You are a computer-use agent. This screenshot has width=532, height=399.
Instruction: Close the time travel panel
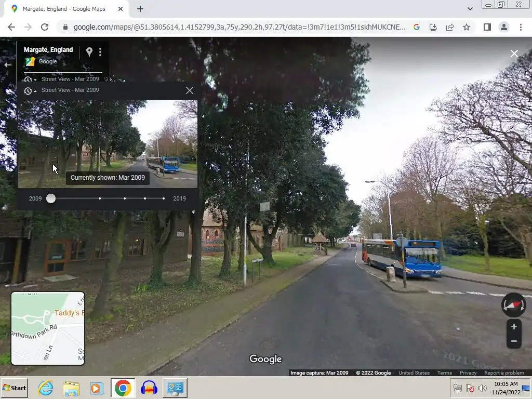190,90
